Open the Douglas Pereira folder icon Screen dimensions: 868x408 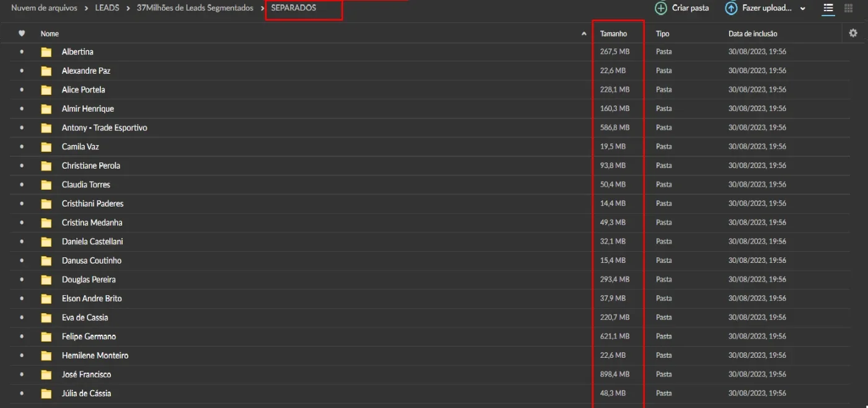(46, 280)
